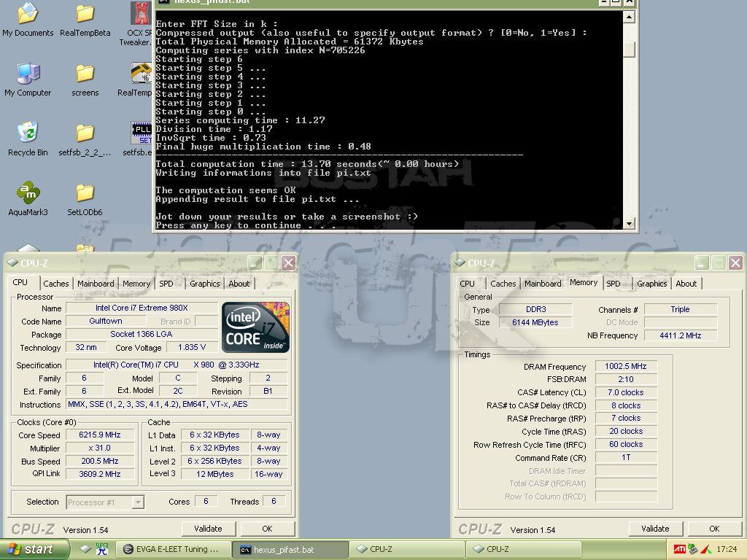Viewport: 747px width, 560px height.
Task: Open Caches tab in left CPU-Z window
Action: (55, 284)
